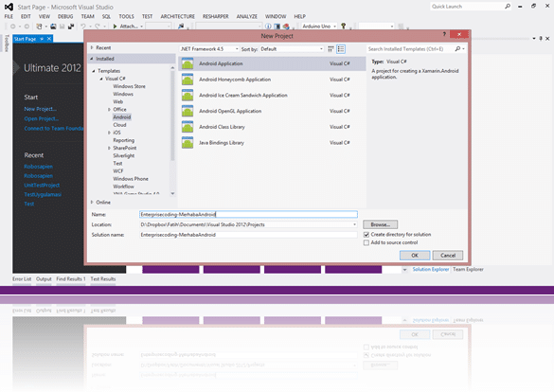Click Open Project... link on Start Page
The width and height of the screenshot is (554, 392).
[42, 118]
